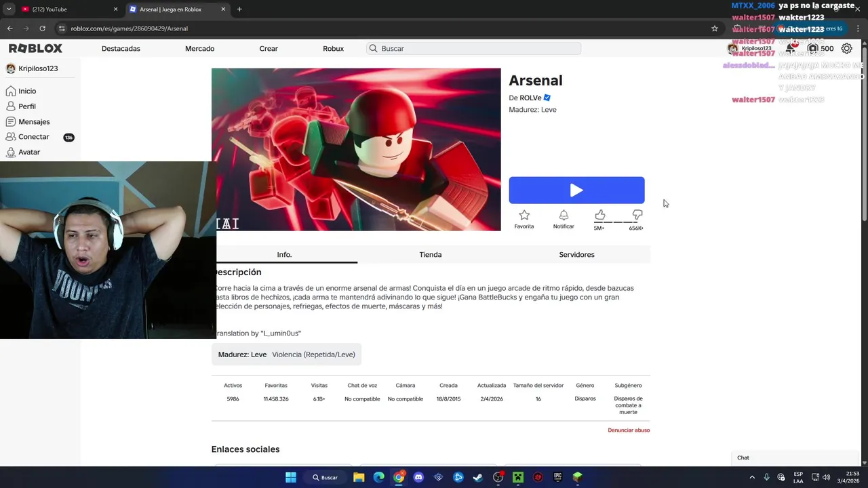
Task: Click the Notificar bell under play button
Action: [x=564, y=216]
